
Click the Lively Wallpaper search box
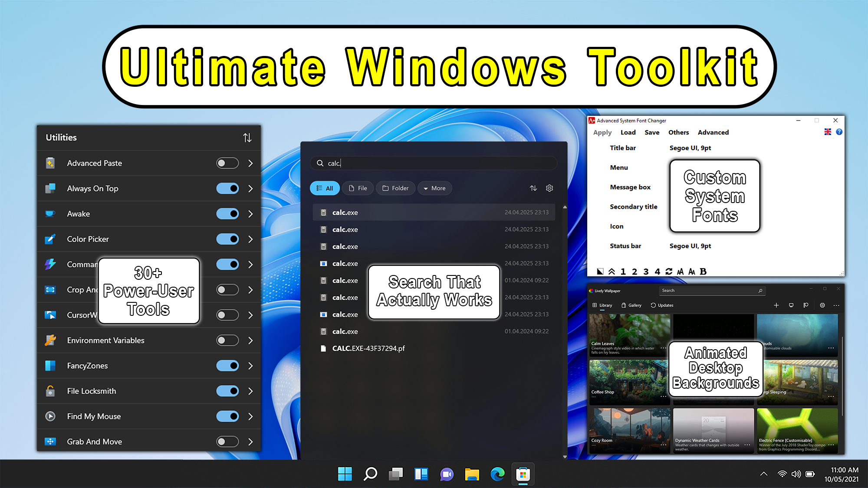click(712, 291)
